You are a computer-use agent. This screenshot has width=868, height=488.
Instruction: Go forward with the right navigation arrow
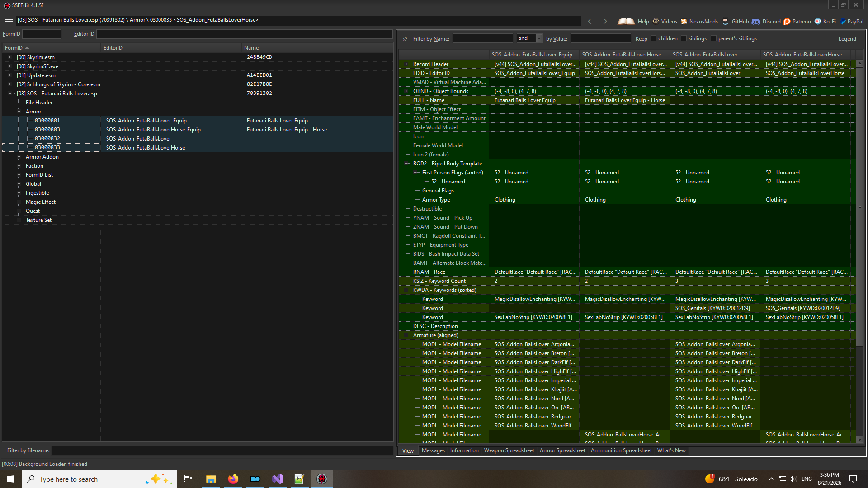tap(605, 21)
